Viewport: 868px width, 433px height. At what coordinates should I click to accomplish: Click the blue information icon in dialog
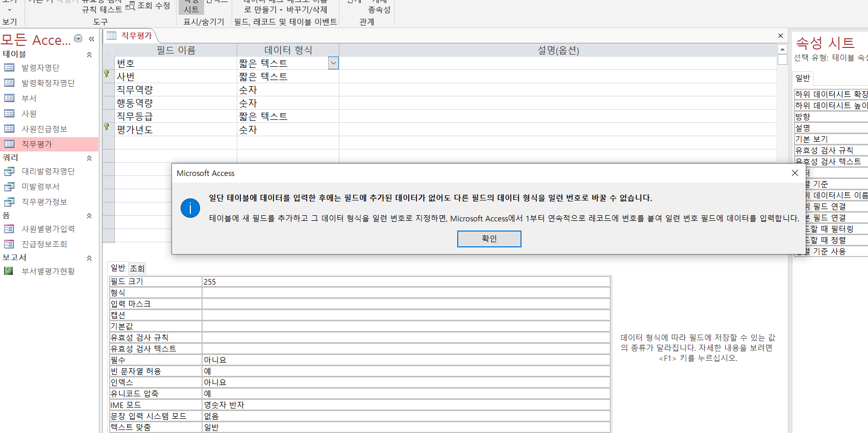pyautogui.click(x=190, y=208)
